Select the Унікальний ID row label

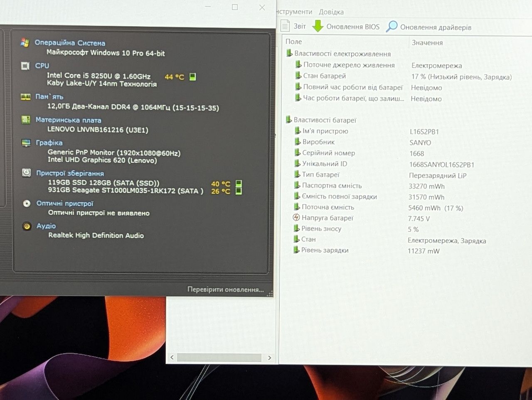pos(325,164)
